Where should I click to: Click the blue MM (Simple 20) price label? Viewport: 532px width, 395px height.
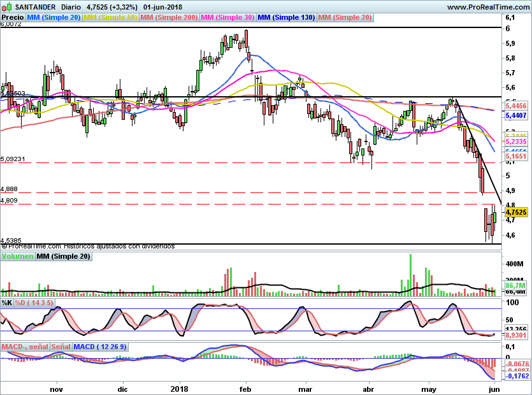point(54,17)
